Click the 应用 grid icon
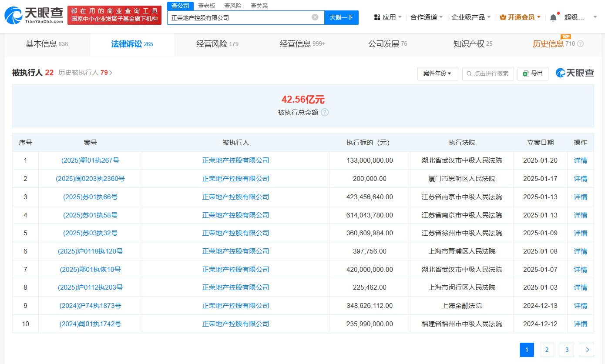The width and height of the screenshot is (605, 364). click(377, 17)
